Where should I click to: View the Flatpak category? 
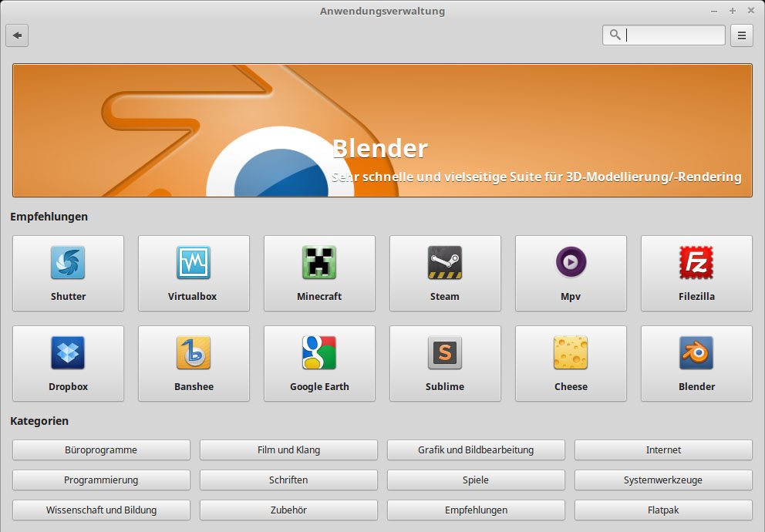(663, 510)
